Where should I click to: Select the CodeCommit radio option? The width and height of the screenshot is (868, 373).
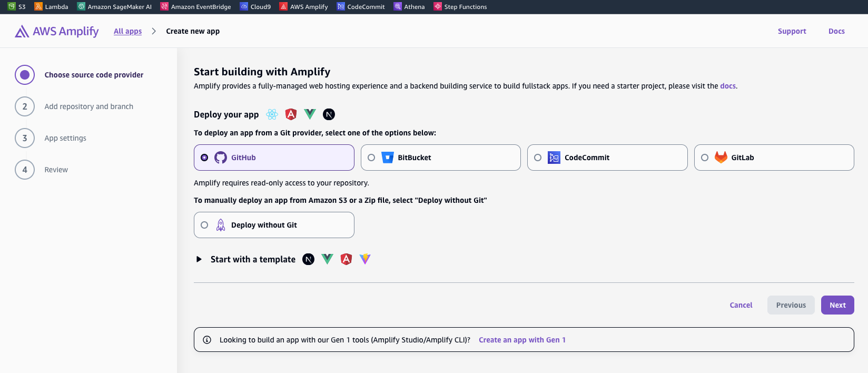(538, 158)
